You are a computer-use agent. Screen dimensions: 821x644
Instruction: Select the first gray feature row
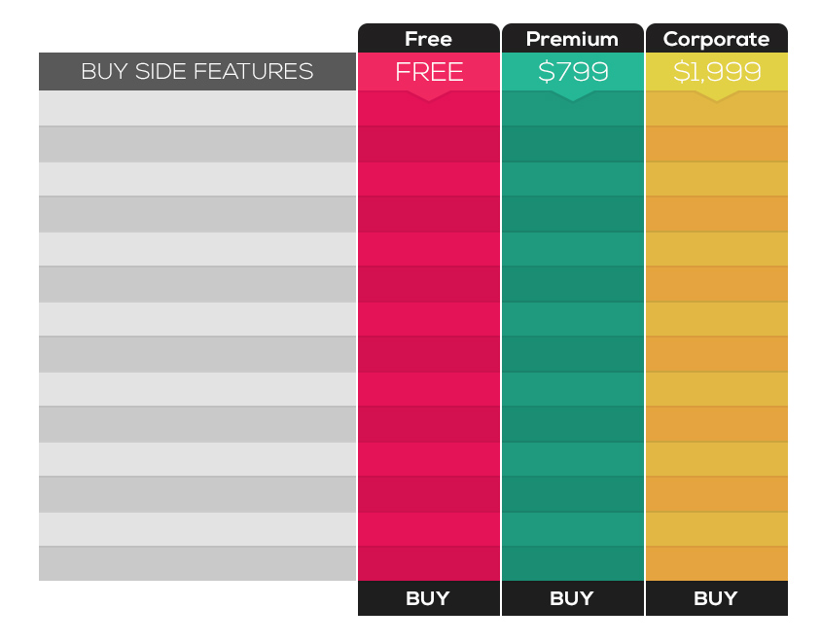click(x=197, y=108)
